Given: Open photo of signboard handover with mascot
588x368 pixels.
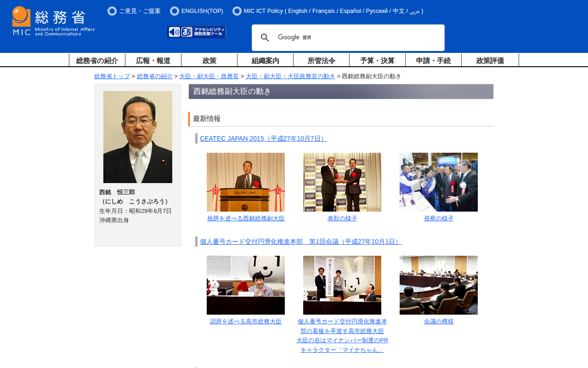Looking at the screenshot, I should (x=342, y=285).
